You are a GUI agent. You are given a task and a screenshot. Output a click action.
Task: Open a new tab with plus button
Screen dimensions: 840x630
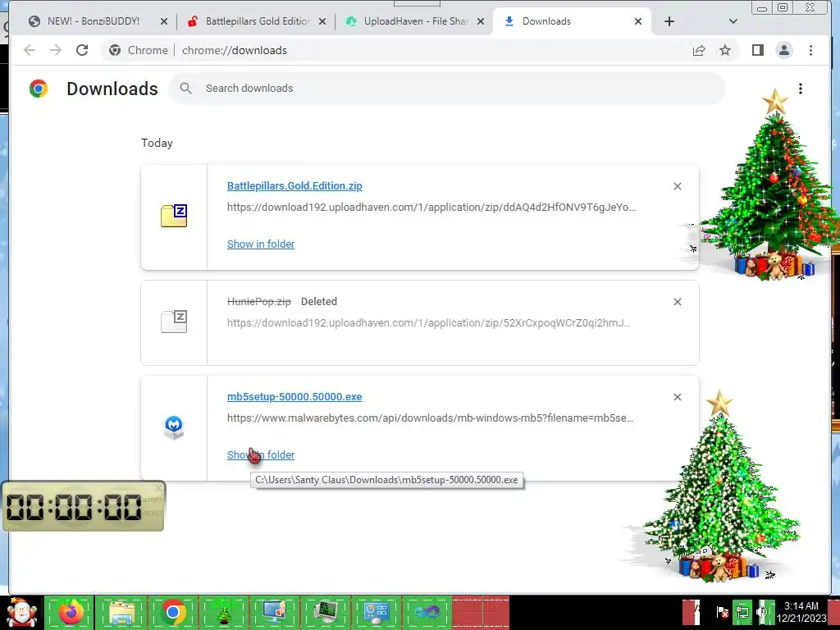click(669, 21)
